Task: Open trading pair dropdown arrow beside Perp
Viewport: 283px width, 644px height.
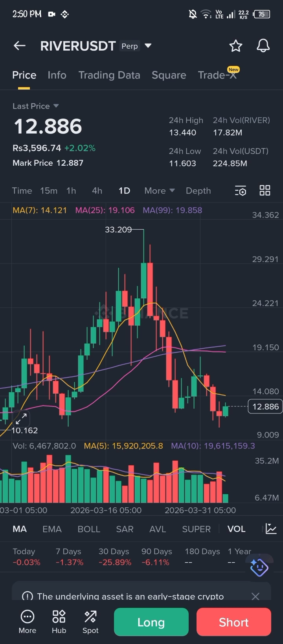Action: coord(148,46)
